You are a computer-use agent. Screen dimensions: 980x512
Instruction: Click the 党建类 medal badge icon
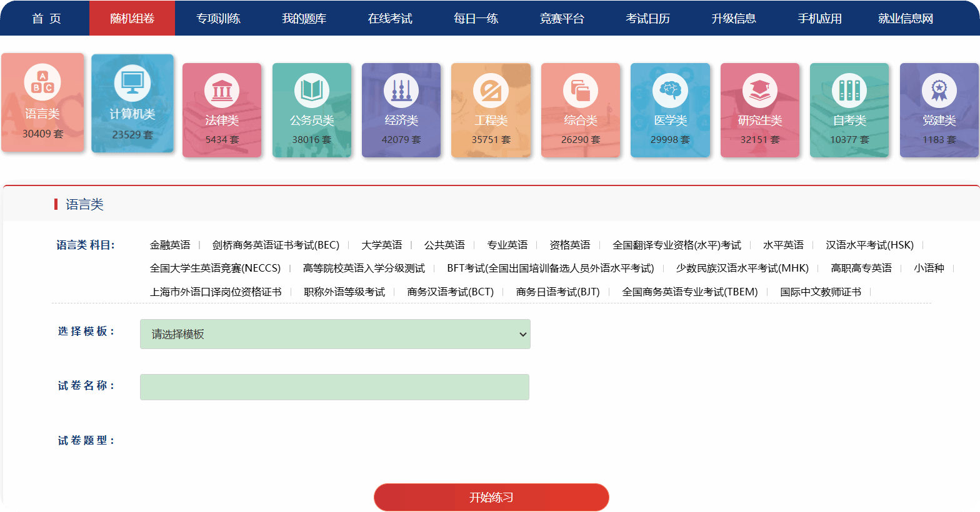tap(939, 91)
